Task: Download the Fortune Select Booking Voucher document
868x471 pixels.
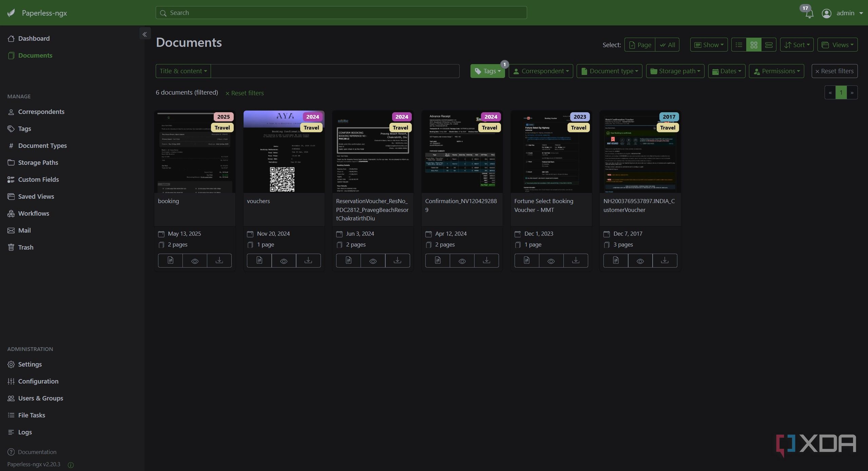Action: coord(576,260)
